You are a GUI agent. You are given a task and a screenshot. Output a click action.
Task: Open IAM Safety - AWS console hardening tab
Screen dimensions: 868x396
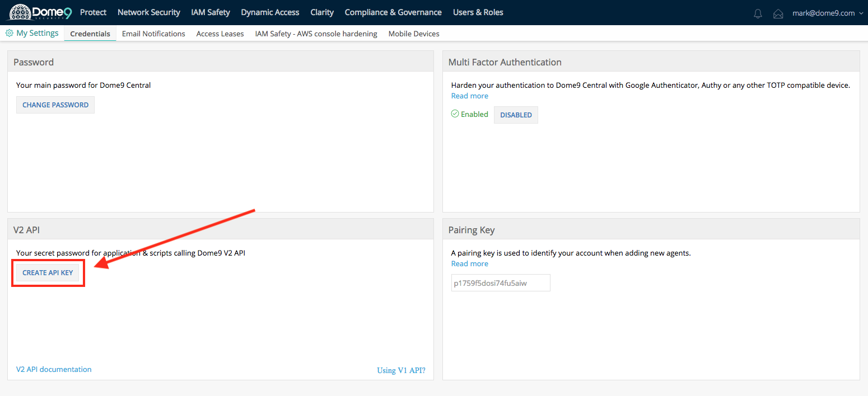(x=316, y=34)
